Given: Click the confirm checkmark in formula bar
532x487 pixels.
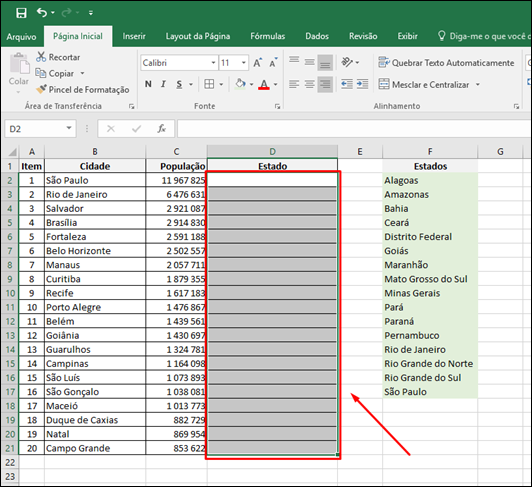Looking at the screenshot, I should click(136, 129).
